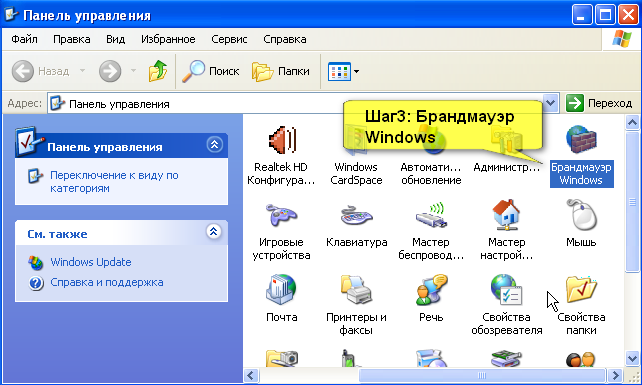The width and height of the screenshot is (642, 385).
Task: Open Мышь mouse settings icon
Action: pos(581,215)
